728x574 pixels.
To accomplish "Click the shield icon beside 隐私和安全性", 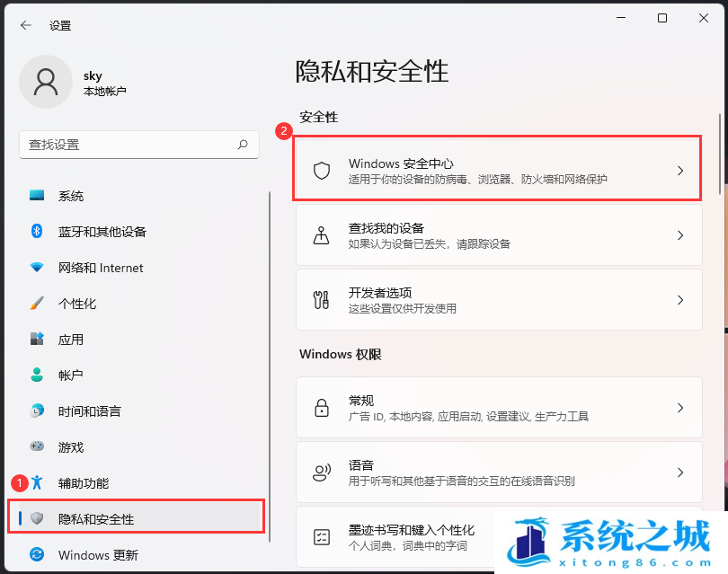I will 37,518.
